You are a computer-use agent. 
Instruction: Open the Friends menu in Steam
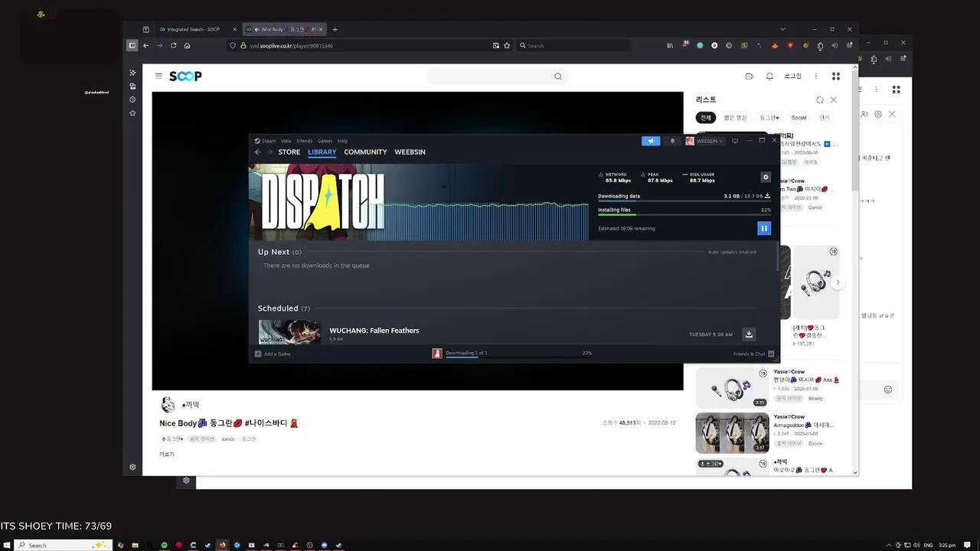[304, 141]
